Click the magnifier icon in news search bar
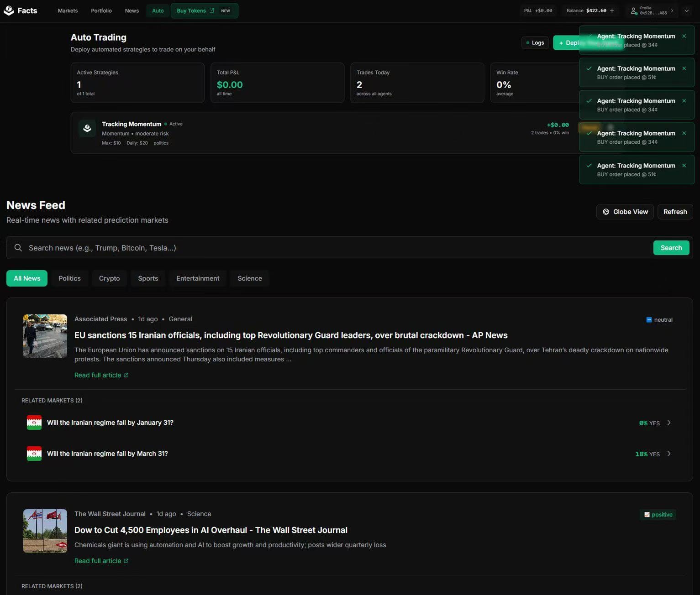700x595 pixels. [18, 248]
